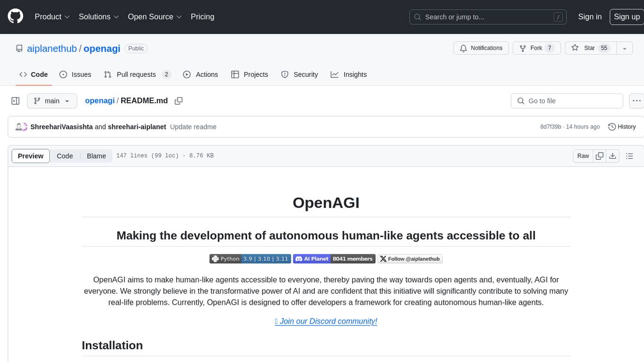Open commit 8d7f39b
The width and height of the screenshot is (644, 362).
[x=551, y=127]
